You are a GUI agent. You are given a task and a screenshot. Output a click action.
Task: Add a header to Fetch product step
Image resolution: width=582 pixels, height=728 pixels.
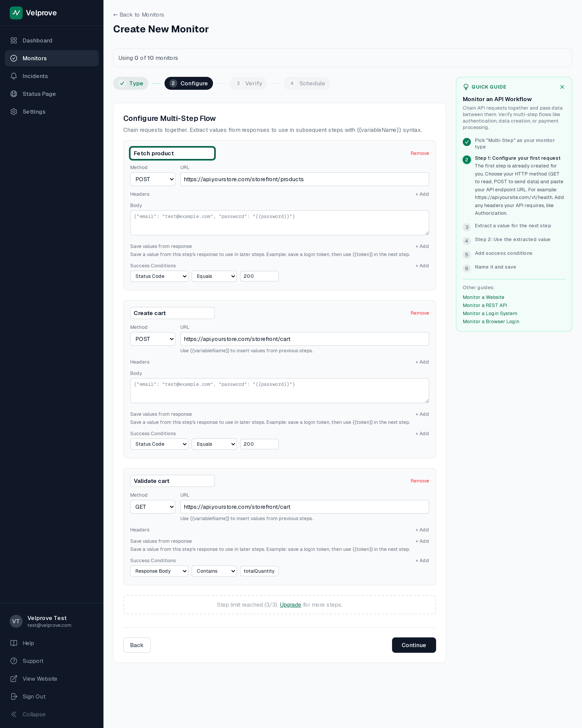click(x=422, y=194)
